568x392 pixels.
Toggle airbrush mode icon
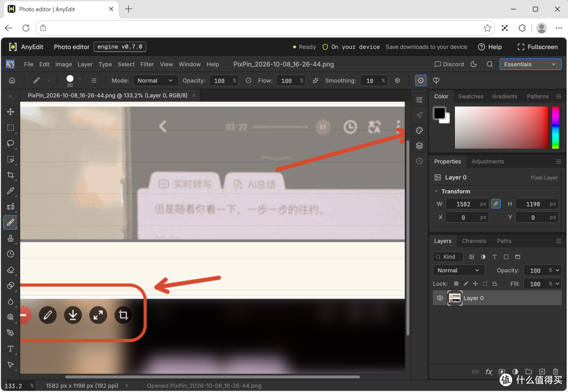[x=316, y=80]
